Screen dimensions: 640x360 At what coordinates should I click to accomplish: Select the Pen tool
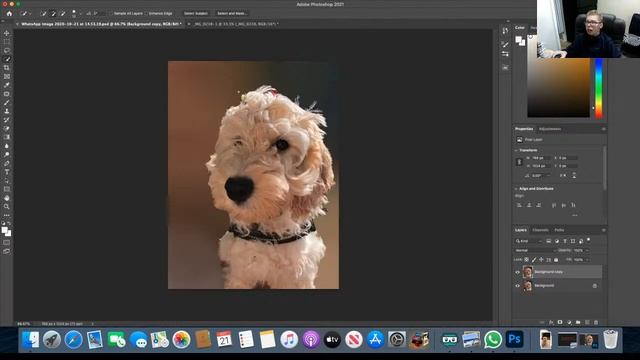[x=7, y=163]
